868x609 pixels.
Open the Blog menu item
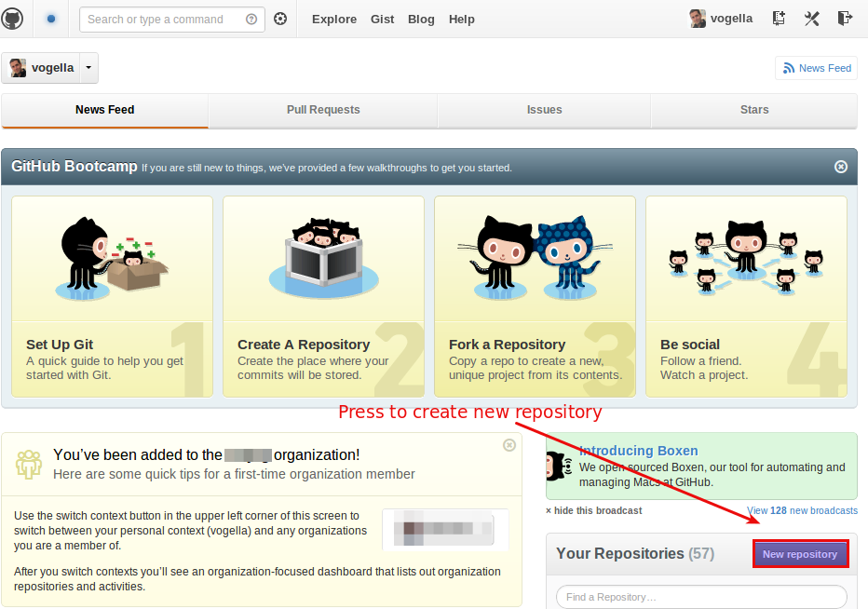coord(421,20)
